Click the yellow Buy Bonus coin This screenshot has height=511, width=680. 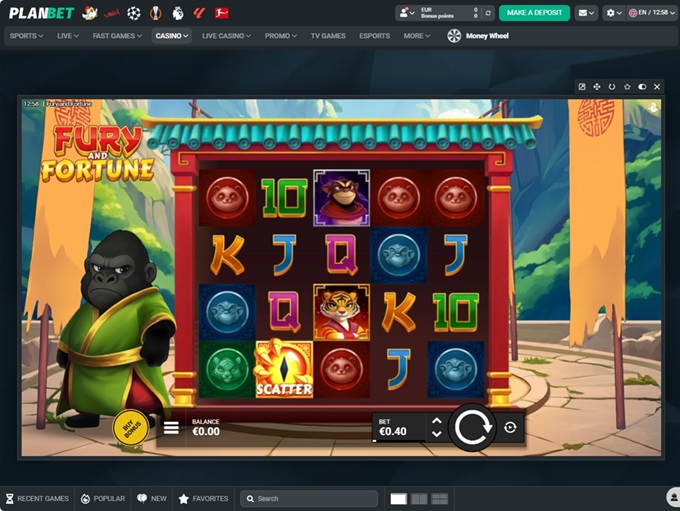tap(130, 427)
